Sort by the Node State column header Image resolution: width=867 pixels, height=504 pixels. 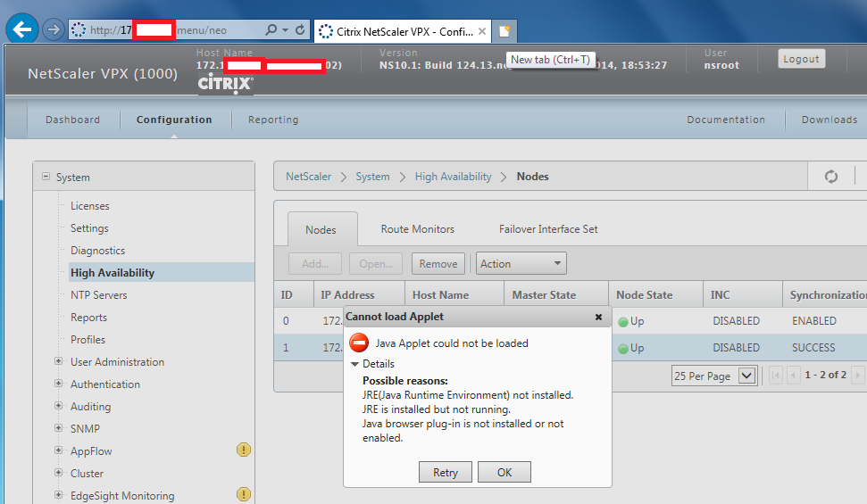coord(655,294)
